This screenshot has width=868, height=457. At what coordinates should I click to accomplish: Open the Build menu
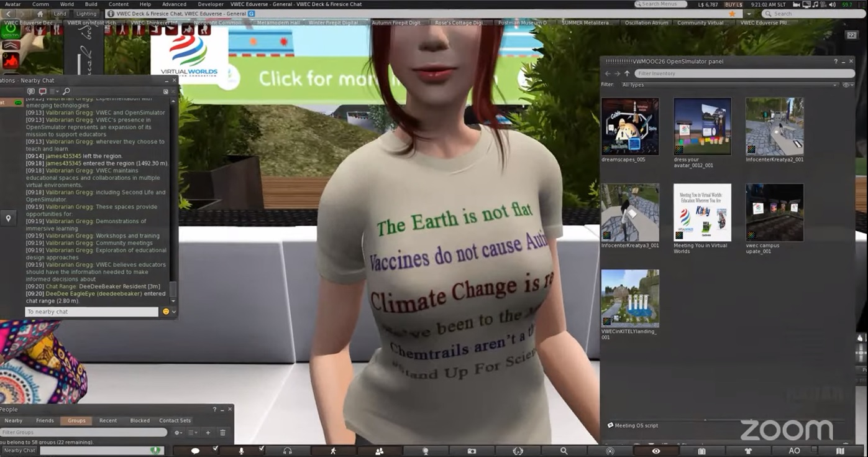pyautogui.click(x=91, y=4)
